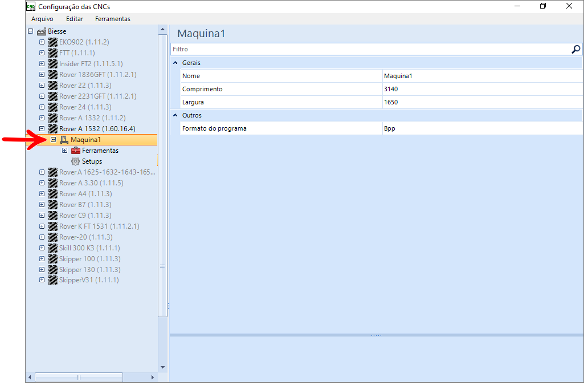Edit the Comprimento value 3140

(483, 89)
